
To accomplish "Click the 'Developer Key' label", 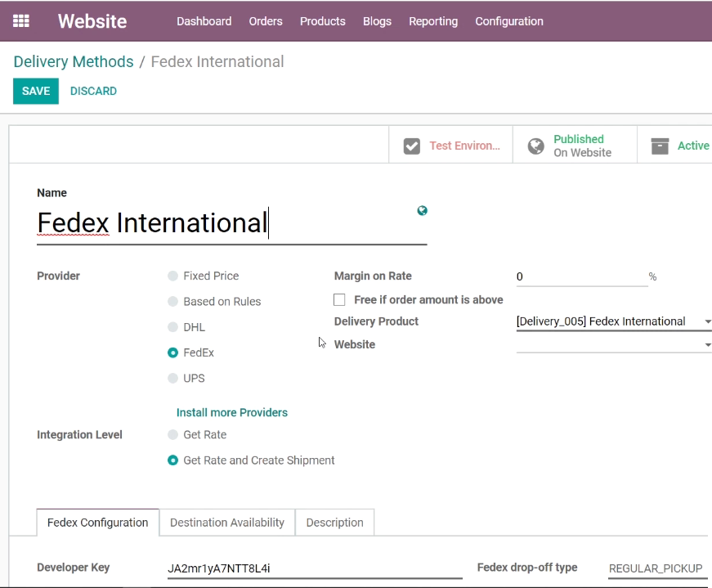I will [x=73, y=568].
